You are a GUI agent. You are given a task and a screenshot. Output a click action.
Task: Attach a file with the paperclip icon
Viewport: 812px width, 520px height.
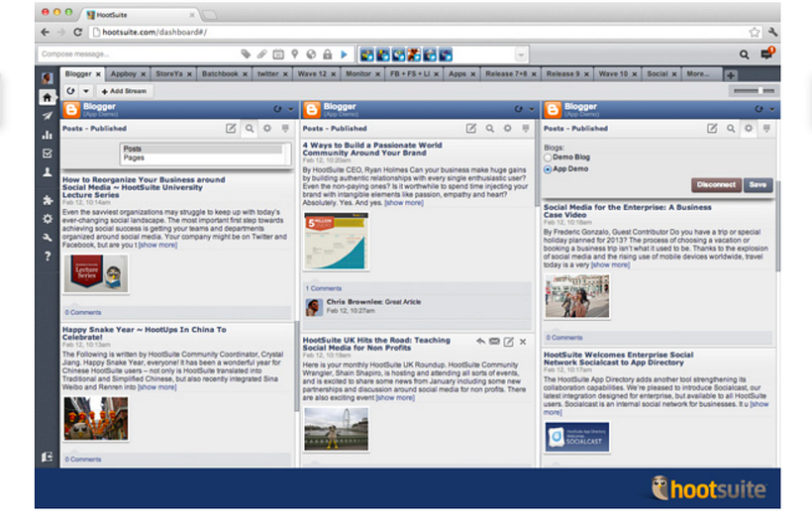(x=262, y=53)
